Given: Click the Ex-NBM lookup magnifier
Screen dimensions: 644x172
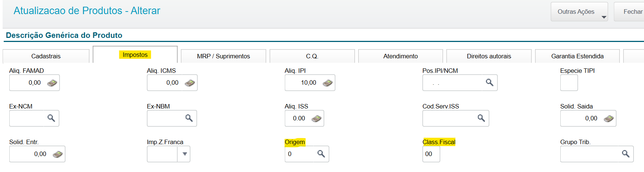Looking at the screenshot, I should point(189,118).
